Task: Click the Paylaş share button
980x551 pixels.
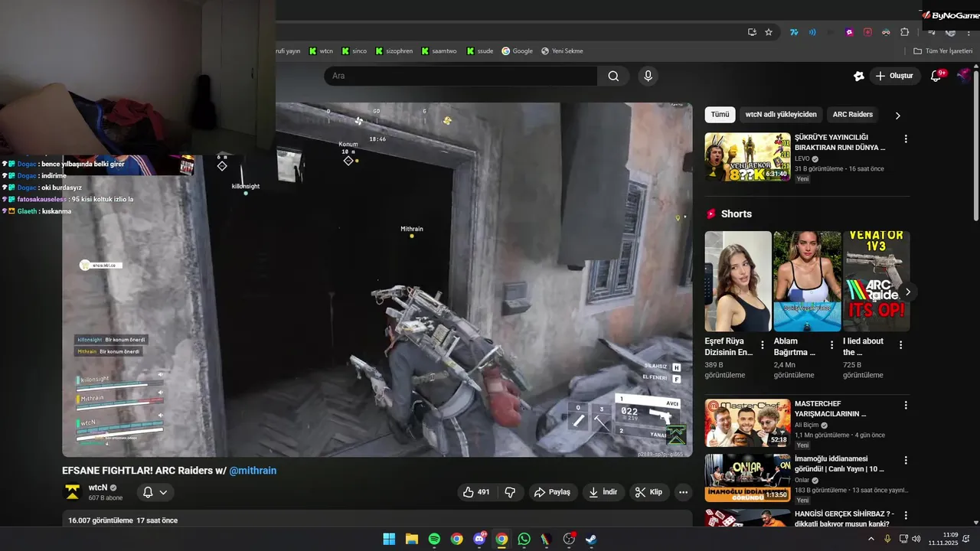Action: point(552,492)
